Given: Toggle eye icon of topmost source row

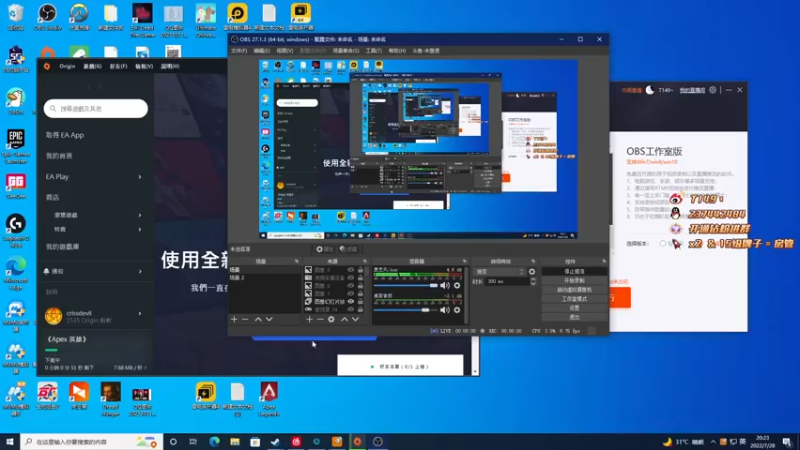Looking at the screenshot, I should point(351,270).
